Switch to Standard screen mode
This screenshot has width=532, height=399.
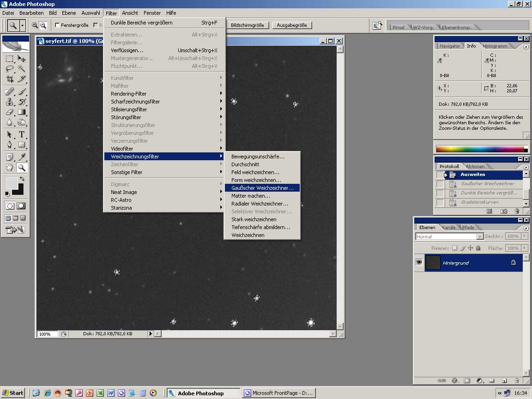pyautogui.click(x=8, y=218)
